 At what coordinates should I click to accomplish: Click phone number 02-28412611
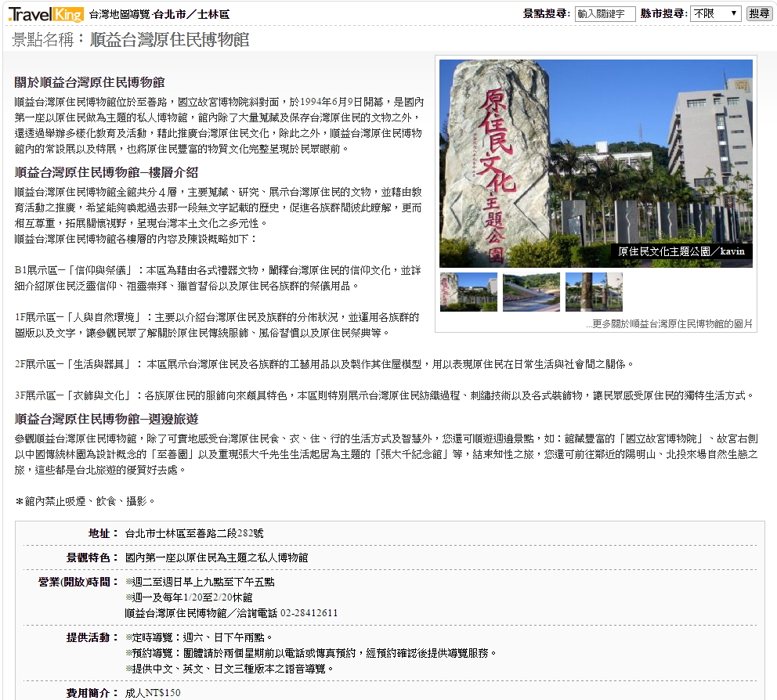309,613
